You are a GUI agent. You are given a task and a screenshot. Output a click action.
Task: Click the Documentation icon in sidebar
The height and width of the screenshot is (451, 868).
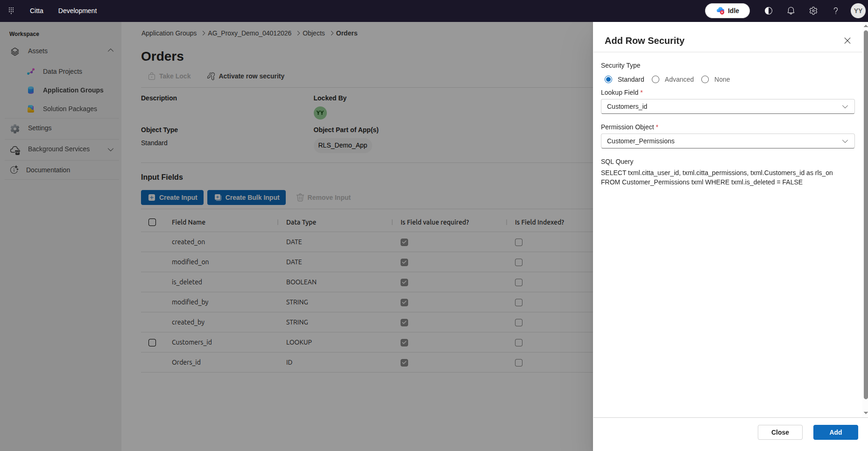(14, 170)
